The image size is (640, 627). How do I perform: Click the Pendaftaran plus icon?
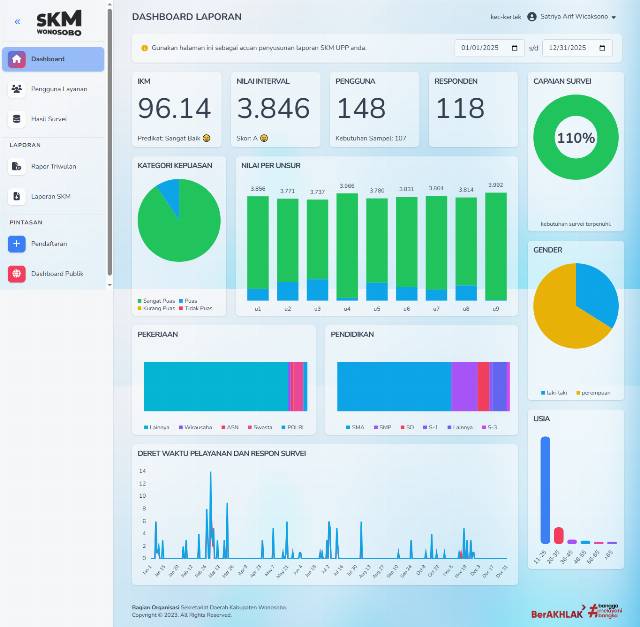(17, 244)
